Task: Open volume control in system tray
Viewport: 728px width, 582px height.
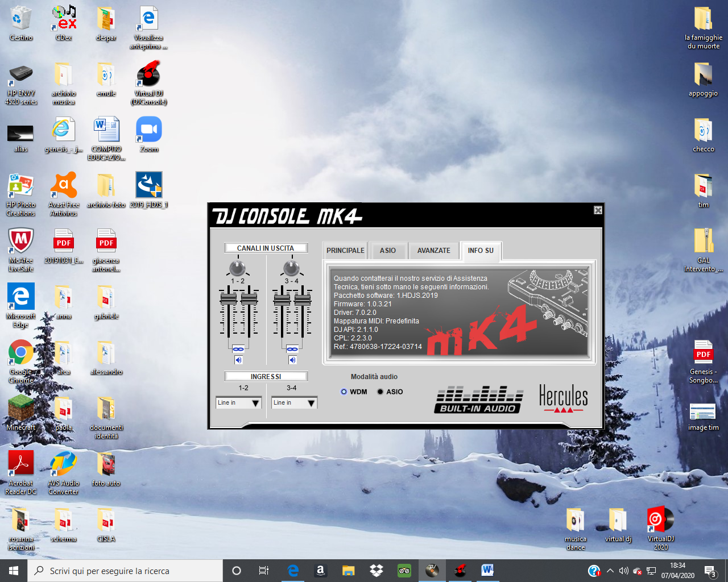Action: pos(624,571)
